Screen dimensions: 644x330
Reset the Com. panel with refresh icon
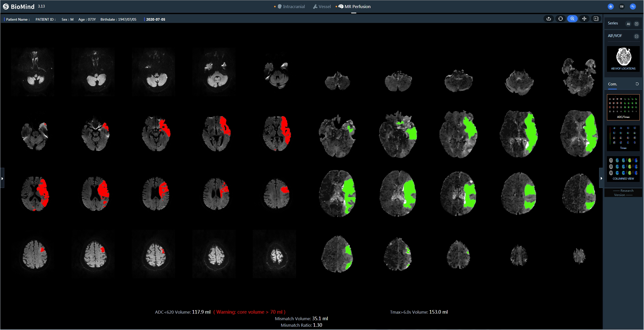637,84
